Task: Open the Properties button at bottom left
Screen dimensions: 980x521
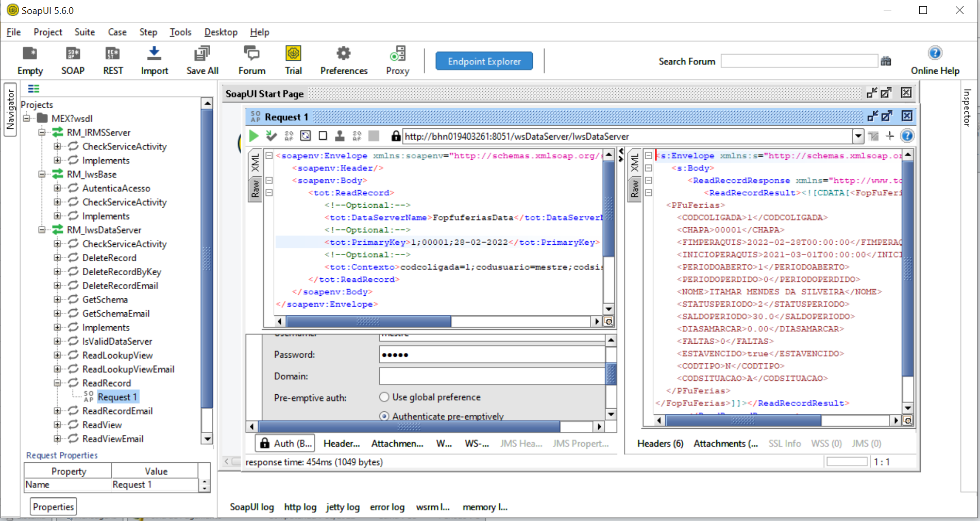Action: point(54,507)
